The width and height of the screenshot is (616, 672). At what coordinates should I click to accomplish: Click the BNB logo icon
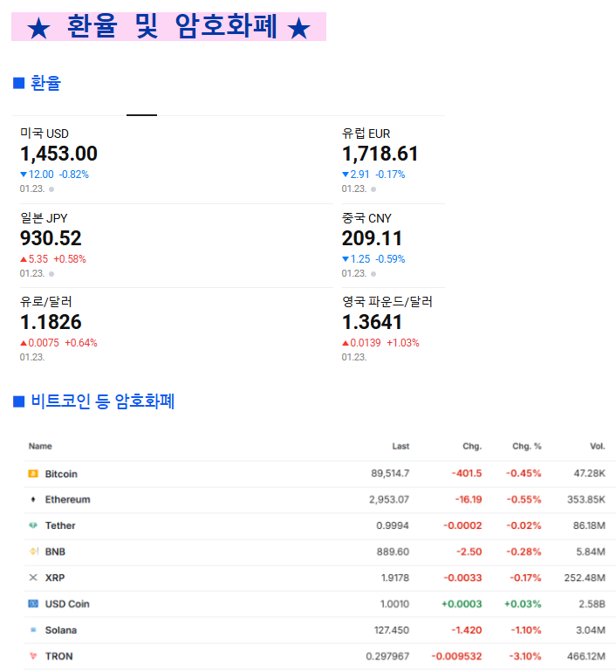coord(33,552)
